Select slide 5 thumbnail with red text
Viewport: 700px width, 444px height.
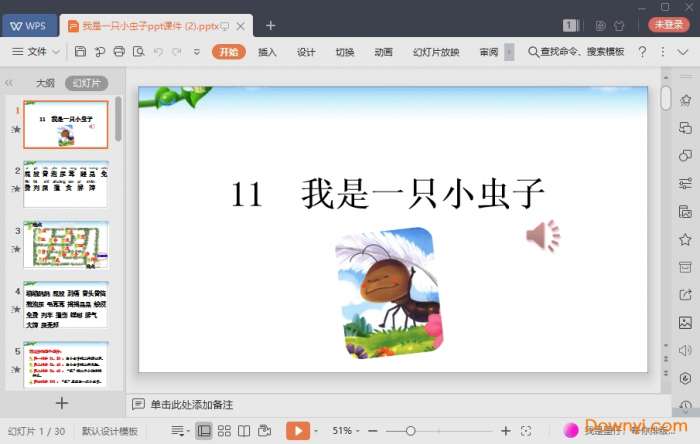[x=66, y=364]
